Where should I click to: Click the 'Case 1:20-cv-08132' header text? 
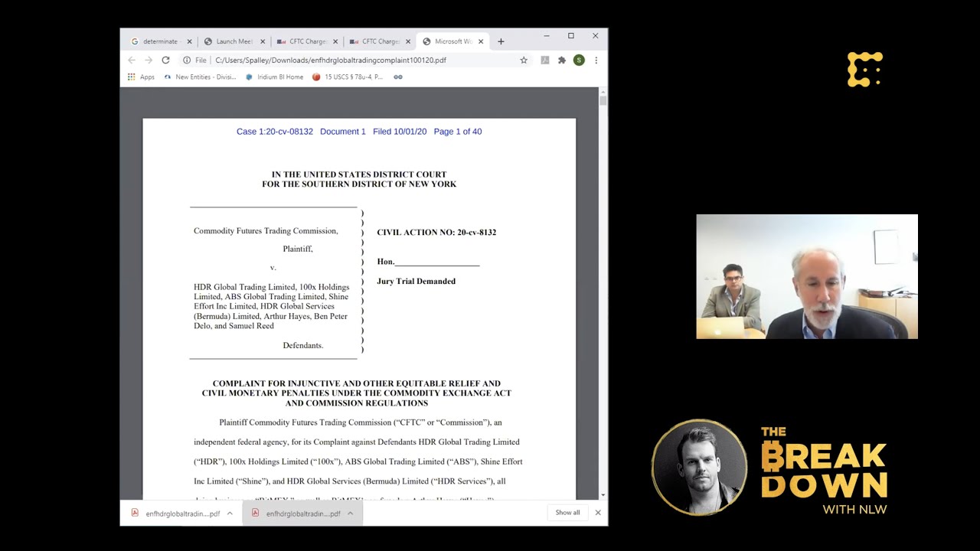[x=275, y=132]
